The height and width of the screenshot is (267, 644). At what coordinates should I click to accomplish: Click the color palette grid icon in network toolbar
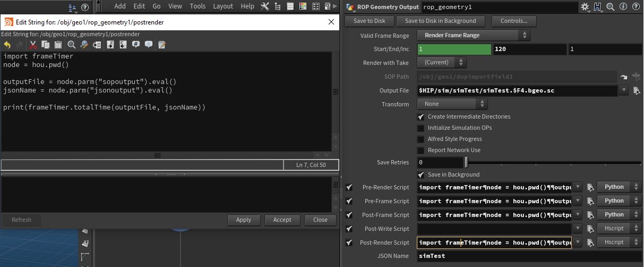coord(303,6)
